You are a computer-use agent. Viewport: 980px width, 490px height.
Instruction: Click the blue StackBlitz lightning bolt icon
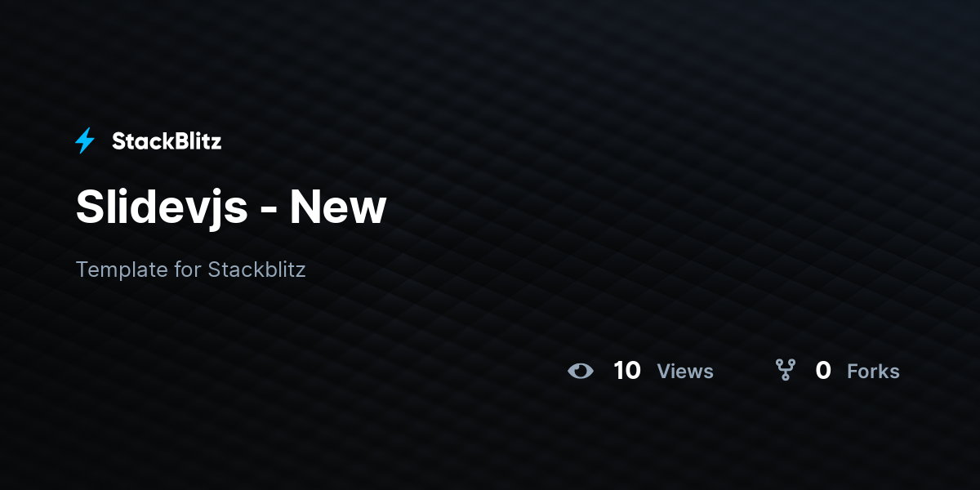85,141
